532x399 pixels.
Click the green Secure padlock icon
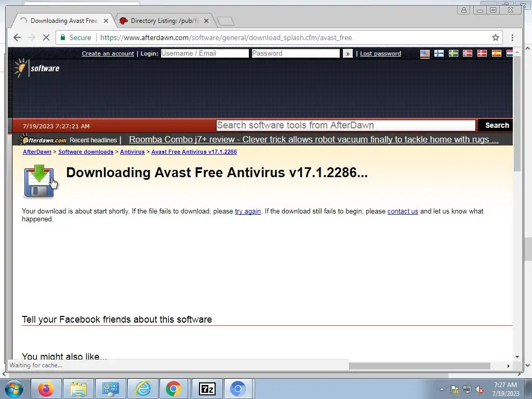[x=63, y=37]
